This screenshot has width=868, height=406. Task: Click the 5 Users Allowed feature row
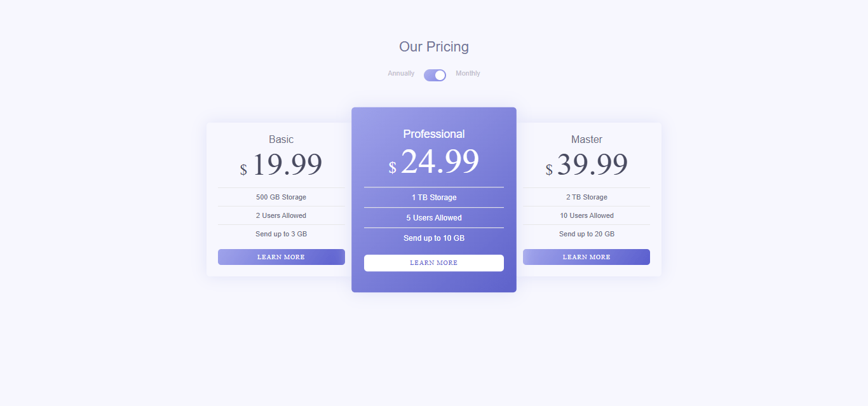click(x=433, y=217)
